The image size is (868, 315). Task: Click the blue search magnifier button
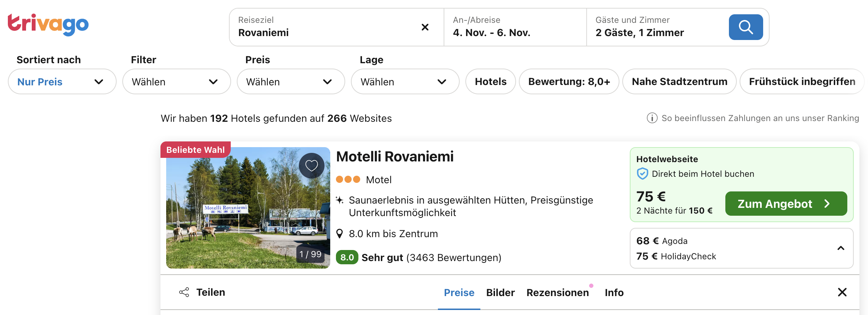[x=745, y=27]
